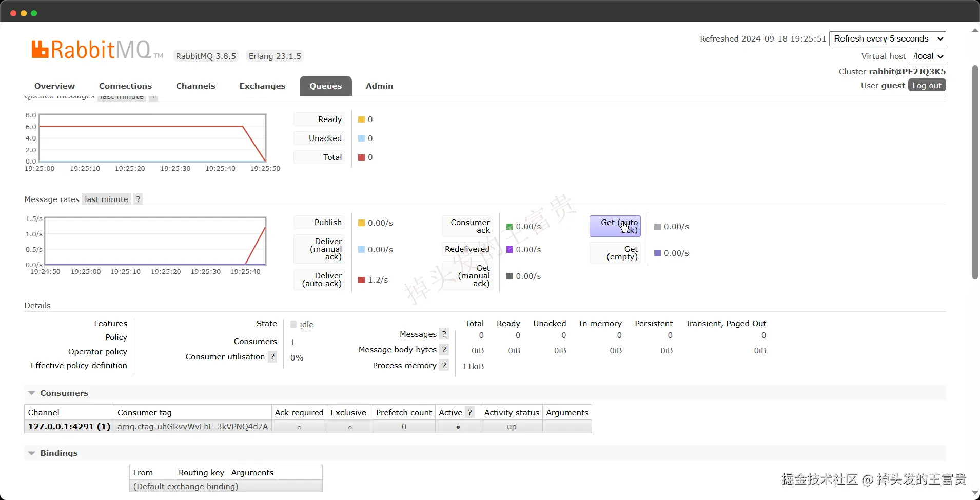Screen dimensions: 980x500
Task: Click the 1.2/s deliver rate value
Action: [x=378, y=280]
